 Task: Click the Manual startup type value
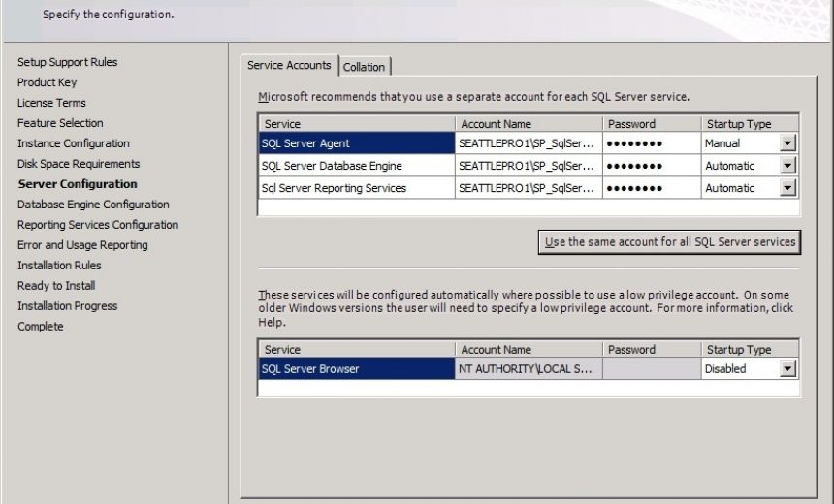(722, 143)
